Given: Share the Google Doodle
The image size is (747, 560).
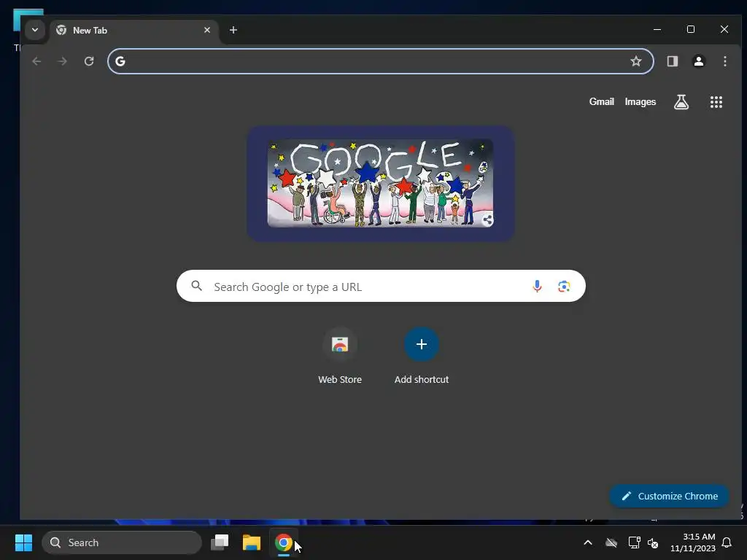Looking at the screenshot, I should pyautogui.click(x=487, y=220).
